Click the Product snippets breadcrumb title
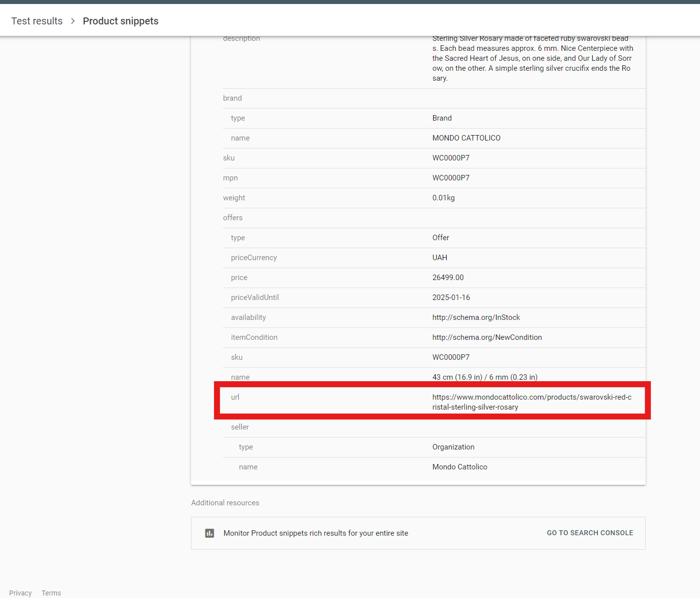Viewport: 700px width, 598px height. click(x=121, y=21)
